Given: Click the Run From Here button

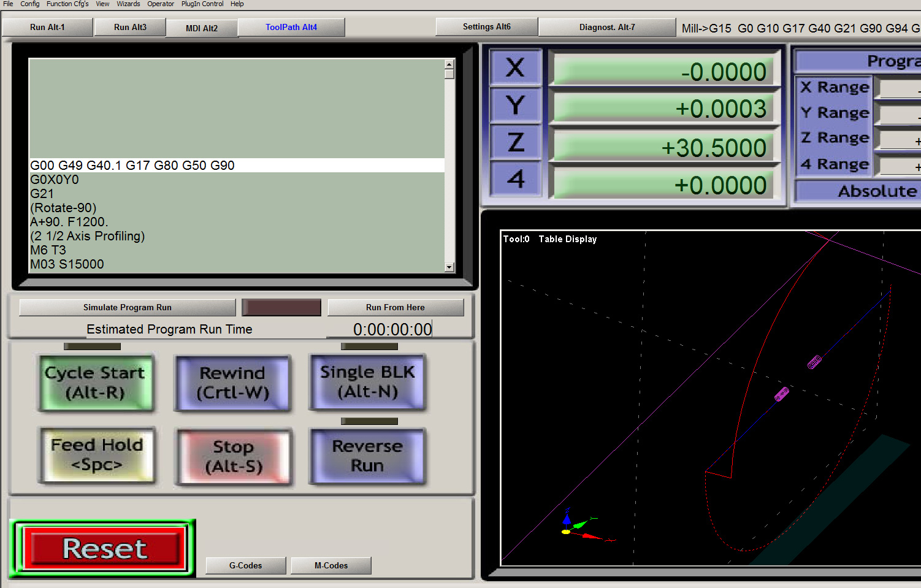Looking at the screenshot, I should [x=395, y=308].
